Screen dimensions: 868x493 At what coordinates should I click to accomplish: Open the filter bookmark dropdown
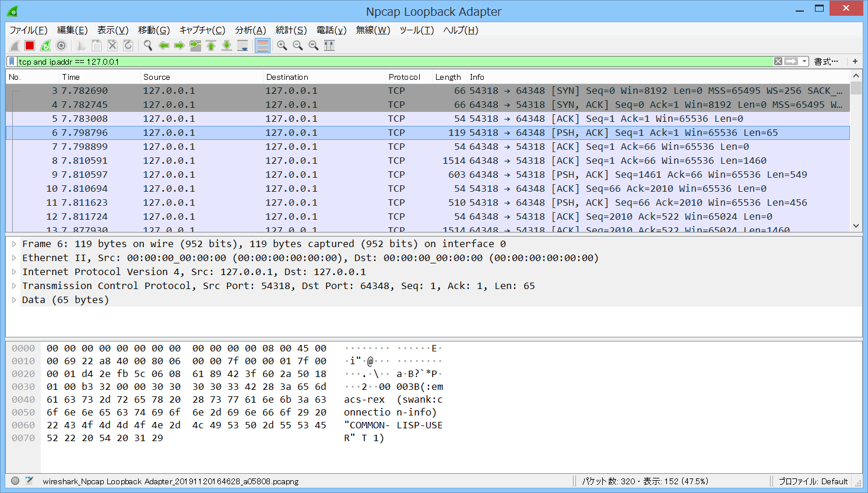coord(13,61)
